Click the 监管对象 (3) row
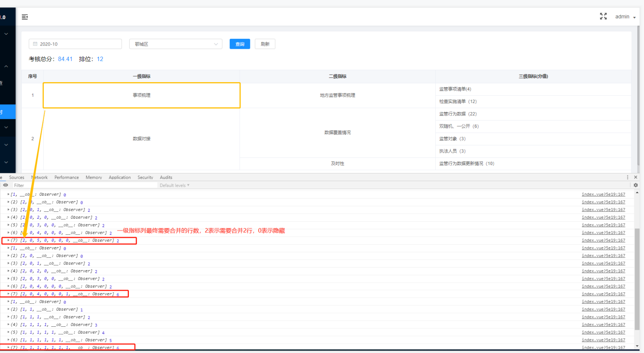Screen dimensions: 644x353 [x=533, y=139]
